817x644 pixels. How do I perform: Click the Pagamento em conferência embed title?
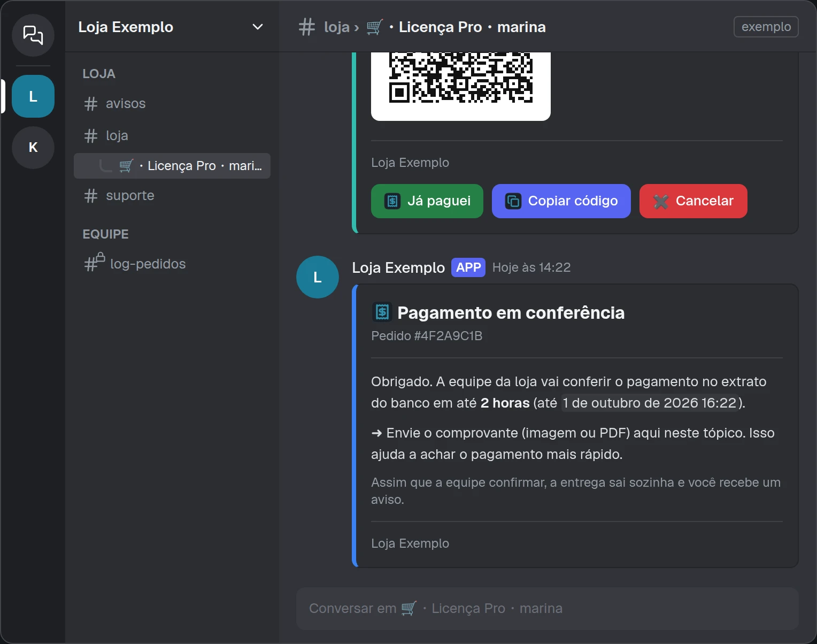coord(511,312)
